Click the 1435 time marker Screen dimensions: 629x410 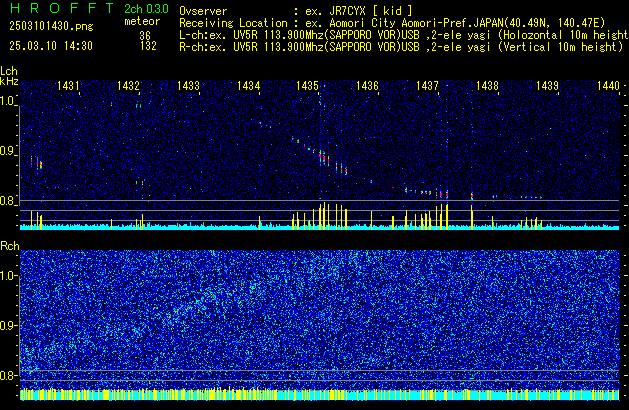(307, 86)
